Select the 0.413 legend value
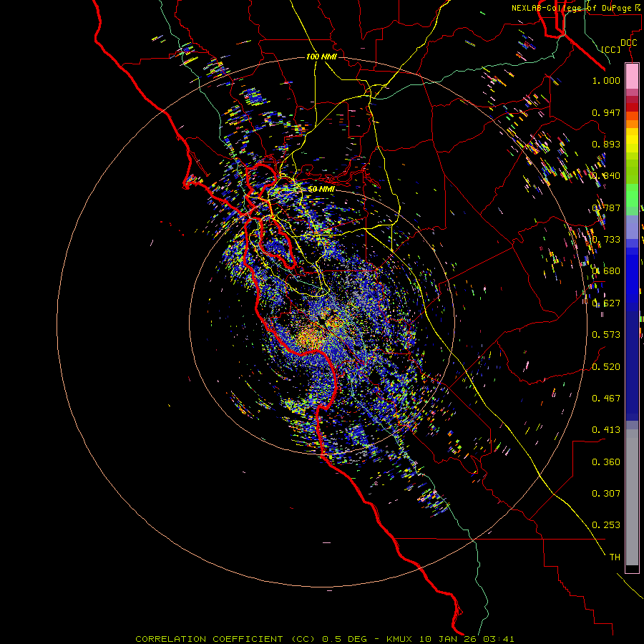Viewport: 644px width, 644px height. pos(606,430)
